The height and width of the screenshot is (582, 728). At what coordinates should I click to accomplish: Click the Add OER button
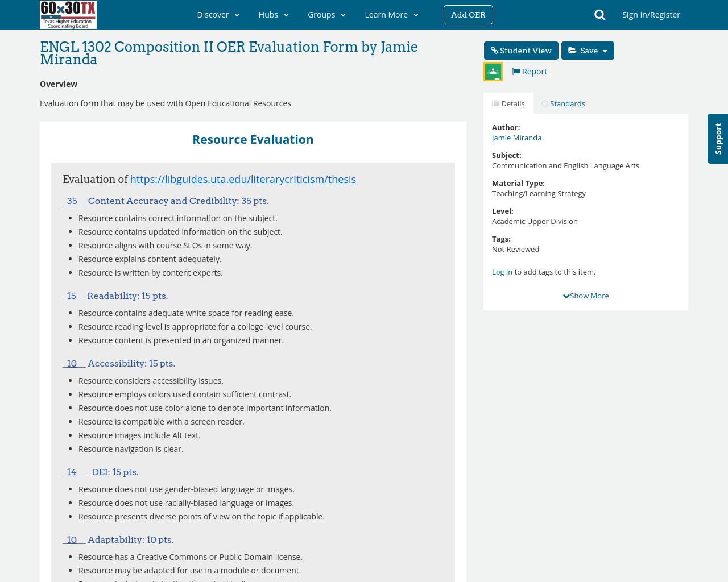468,14
